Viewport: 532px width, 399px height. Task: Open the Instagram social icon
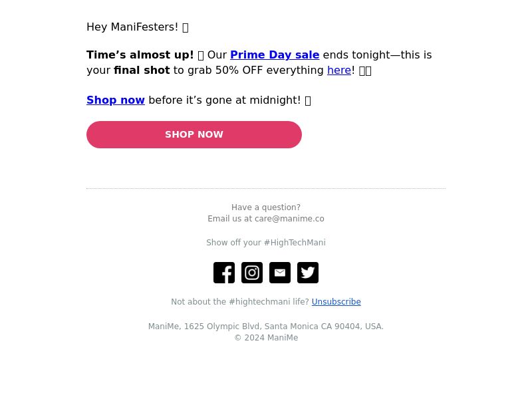pos(252,273)
